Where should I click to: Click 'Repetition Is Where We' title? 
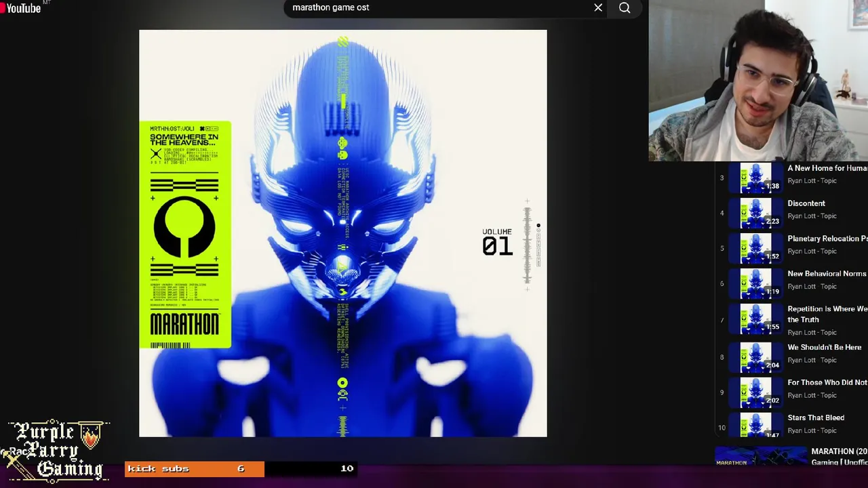click(827, 314)
